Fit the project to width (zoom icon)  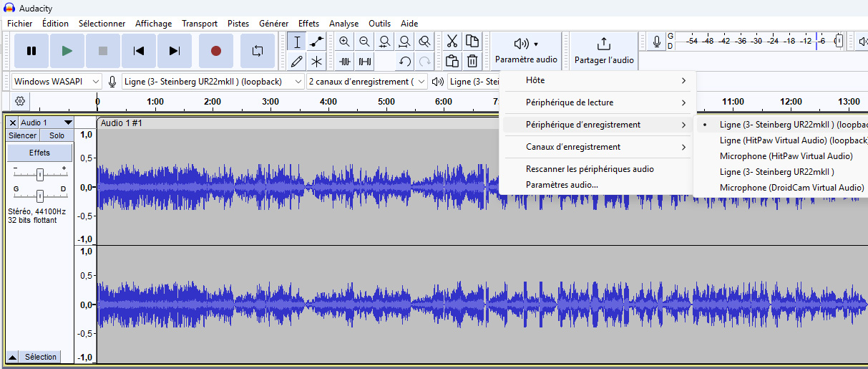pyautogui.click(x=405, y=42)
